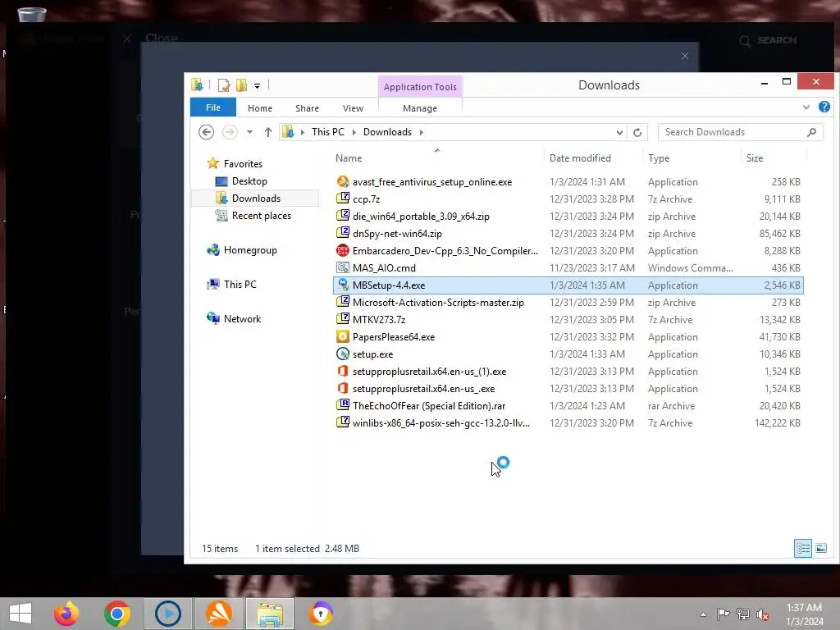
Task: Expand the Downloads breadcrumb arrow
Action: tap(421, 132)
